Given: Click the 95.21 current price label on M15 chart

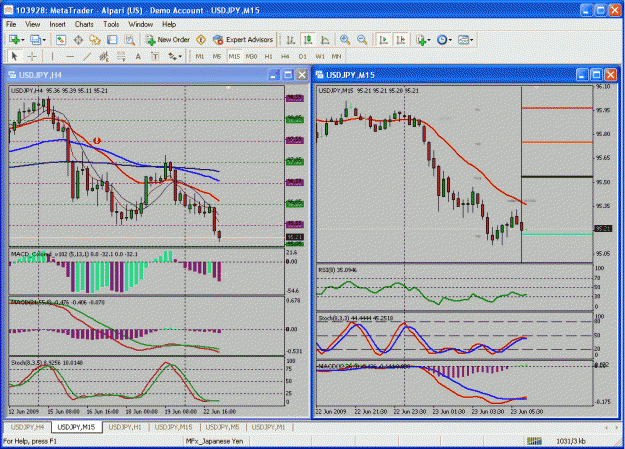Looking at the screenshot, I should click(603, 228).
